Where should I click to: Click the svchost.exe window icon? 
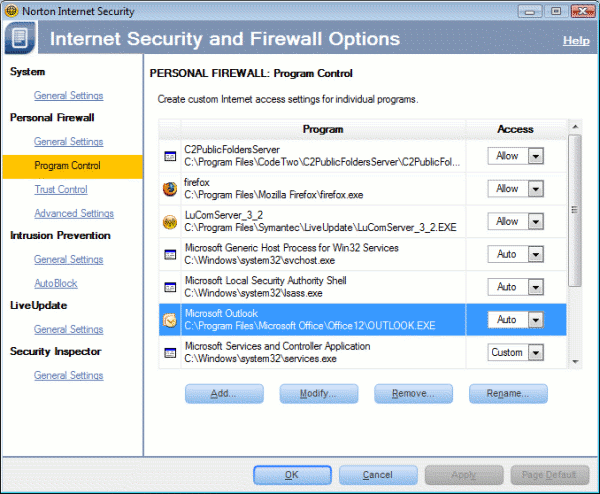[x=170, y=254]
